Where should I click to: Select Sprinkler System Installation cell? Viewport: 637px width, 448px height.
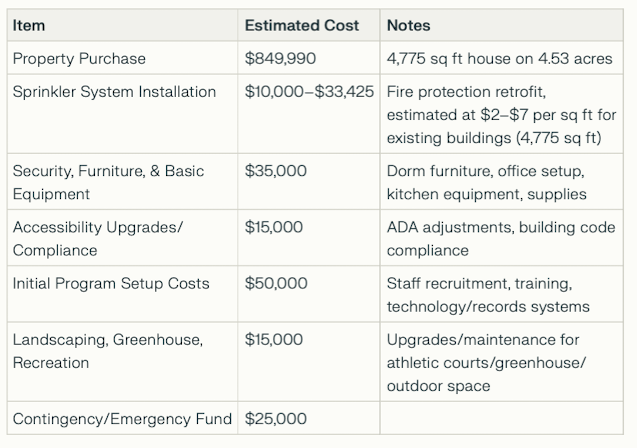(x=122, y=114)
